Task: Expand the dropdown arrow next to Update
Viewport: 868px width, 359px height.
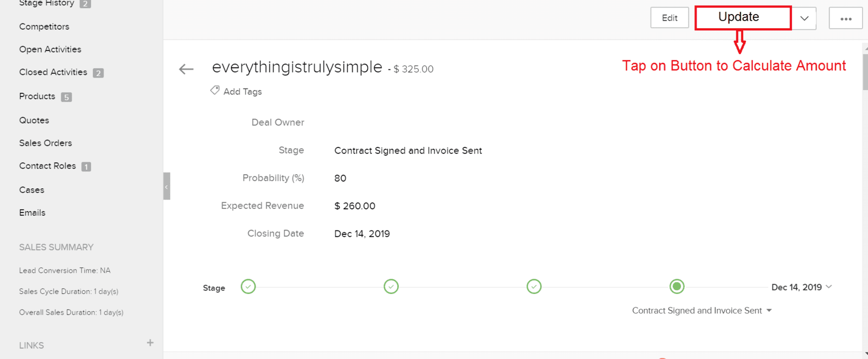Action: (x=804, y=18)
